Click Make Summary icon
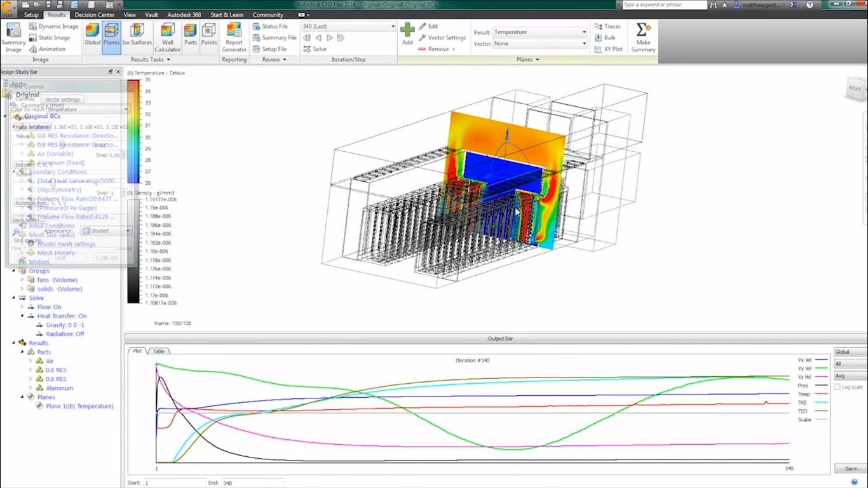The height and width of the screenshot is (488, 868). 643,38
